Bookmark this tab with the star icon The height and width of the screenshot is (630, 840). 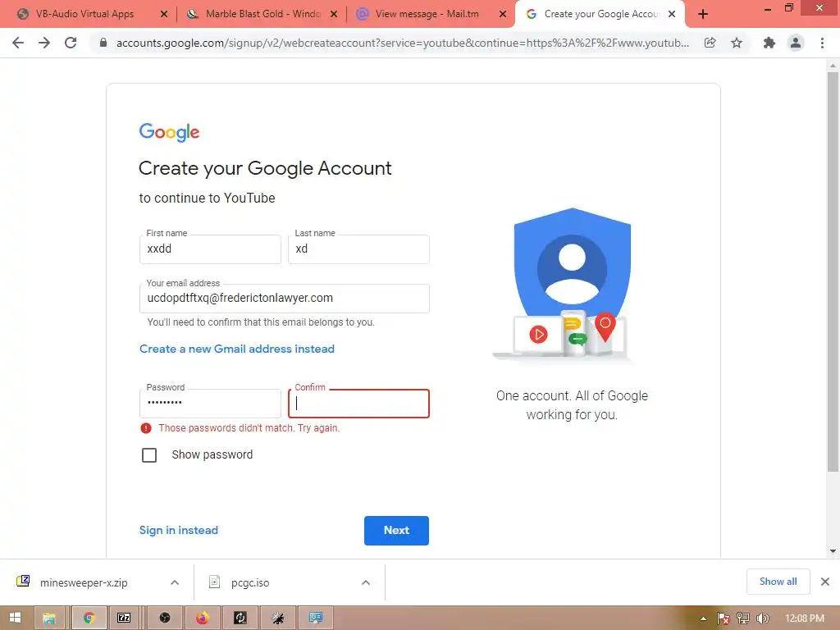(x=737, y=43)
